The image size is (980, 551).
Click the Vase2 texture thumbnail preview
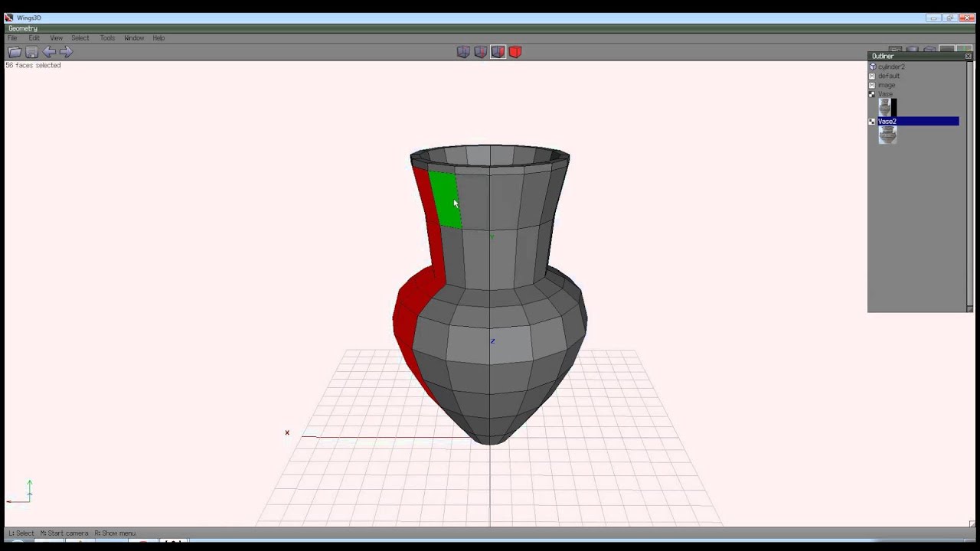pos(887,135)
